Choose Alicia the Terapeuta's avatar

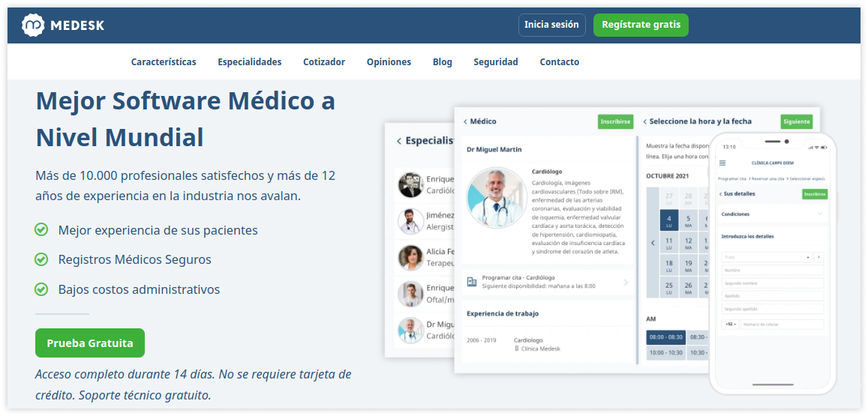tap(411, 258)
